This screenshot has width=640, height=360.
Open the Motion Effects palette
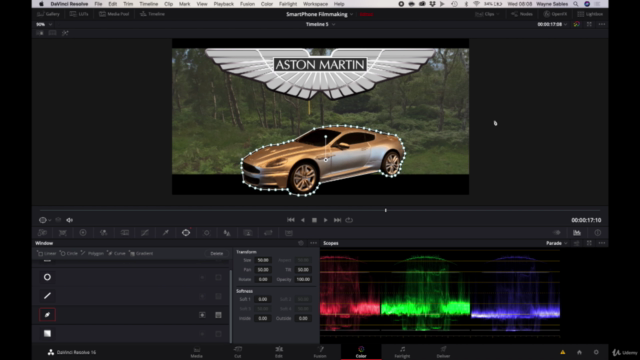coord(124,233)
